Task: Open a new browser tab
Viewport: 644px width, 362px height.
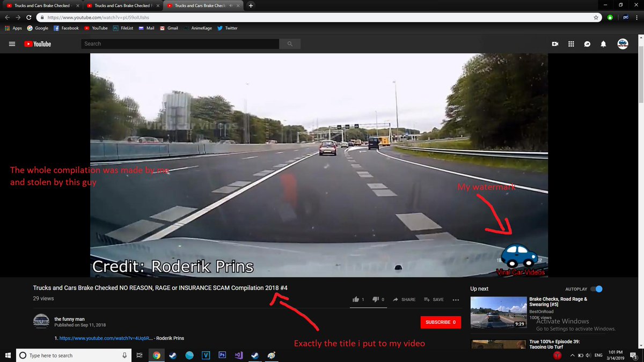Action: click(251, 5)
